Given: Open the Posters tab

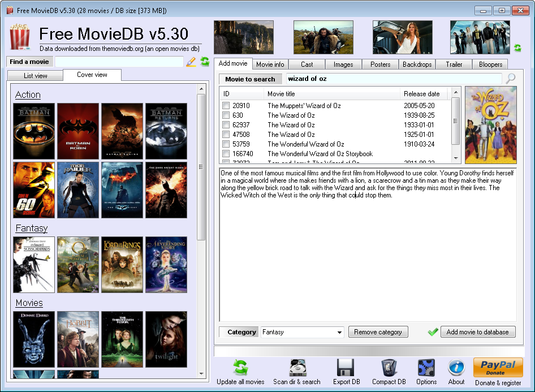Looking at the screenshot, I should [381, 64].
